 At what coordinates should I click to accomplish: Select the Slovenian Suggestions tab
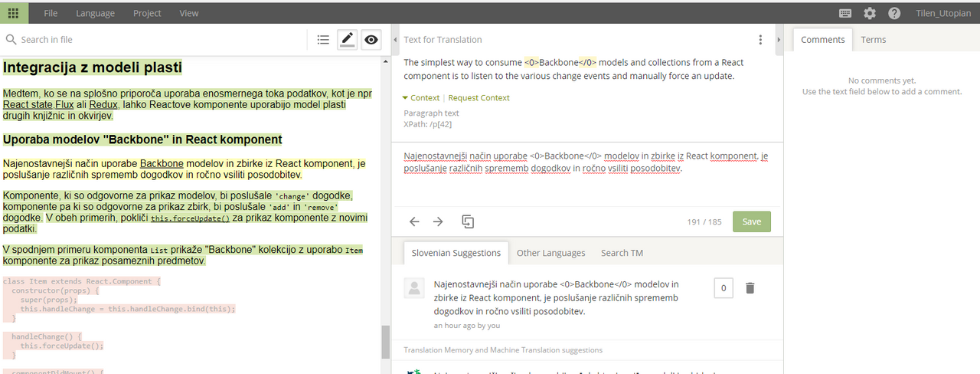(x=456, y=253)
